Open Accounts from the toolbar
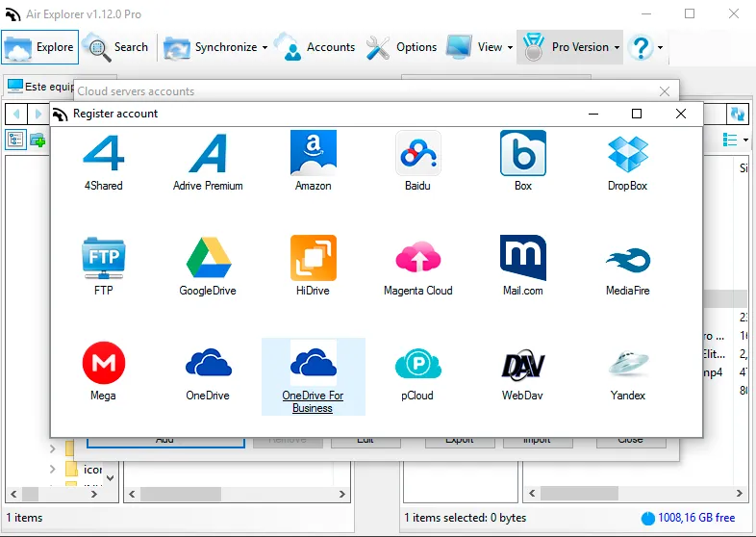Image resolution: width=756 pixels, height=537 pixels. (315, 47)
